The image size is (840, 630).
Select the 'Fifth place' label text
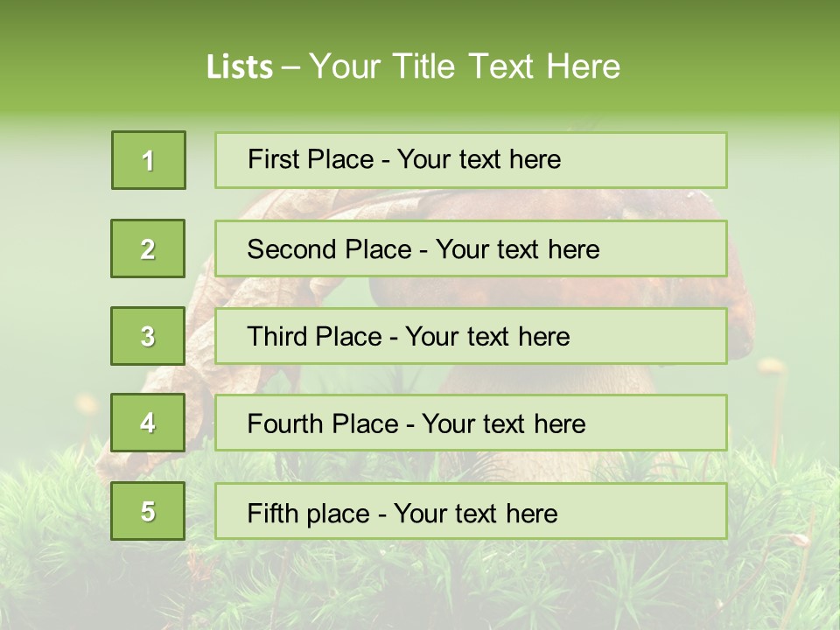(309, 513)
